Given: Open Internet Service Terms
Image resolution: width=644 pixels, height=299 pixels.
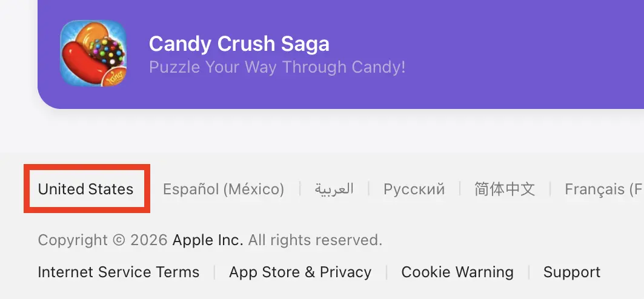Looking at the screenshot, I should [118, 272].
